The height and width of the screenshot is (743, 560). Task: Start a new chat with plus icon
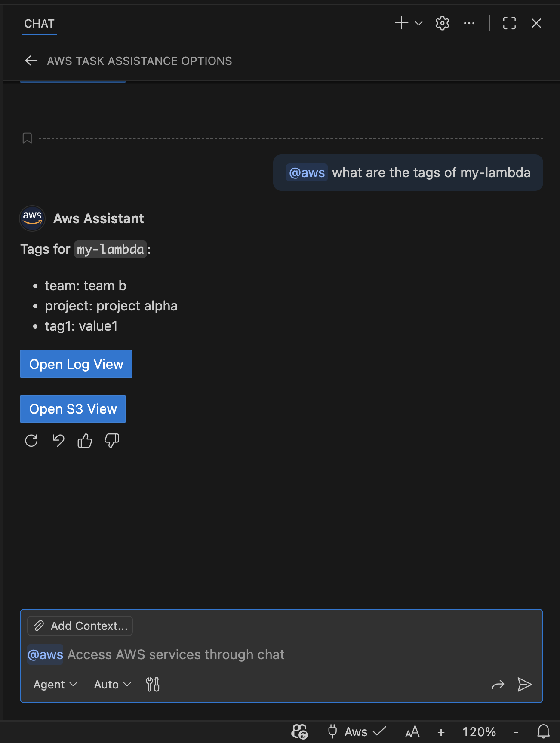click(401, 23)
